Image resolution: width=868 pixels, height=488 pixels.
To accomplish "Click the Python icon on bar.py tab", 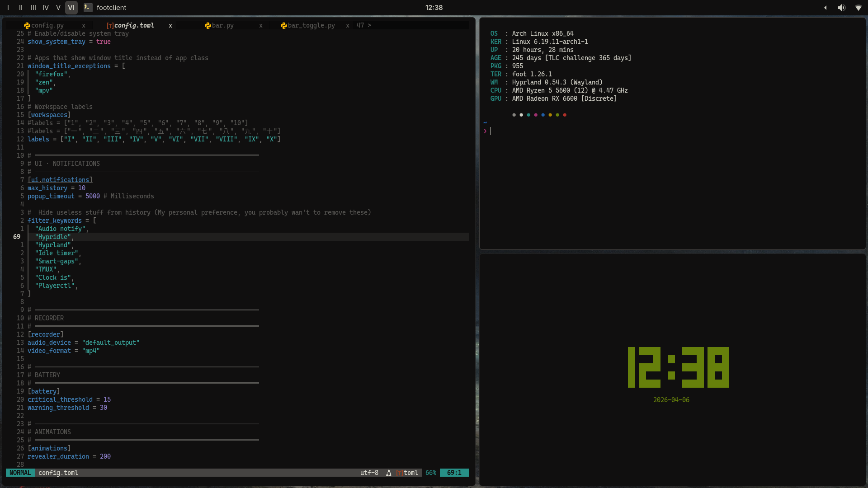I will (x=208, y=26).
